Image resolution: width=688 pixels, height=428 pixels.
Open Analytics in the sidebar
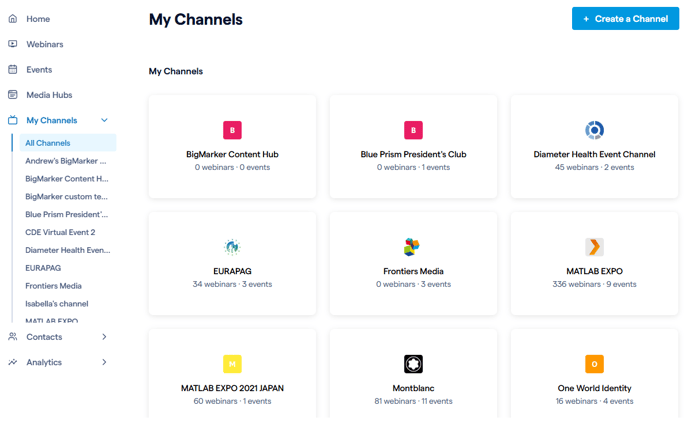pyautogui.click(x=44, y=362)
